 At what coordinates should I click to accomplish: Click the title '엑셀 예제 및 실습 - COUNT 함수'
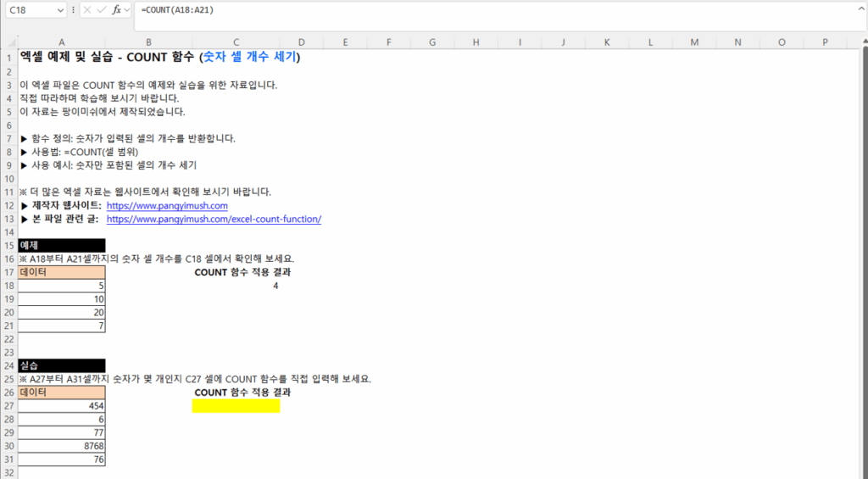coord(108,57)
